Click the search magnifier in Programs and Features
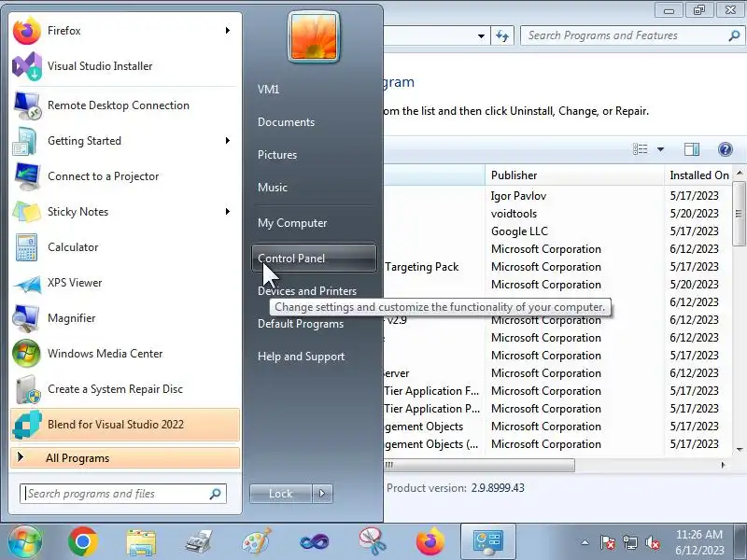The height and width of the screenshot is (560, 747). click(734, 35)
